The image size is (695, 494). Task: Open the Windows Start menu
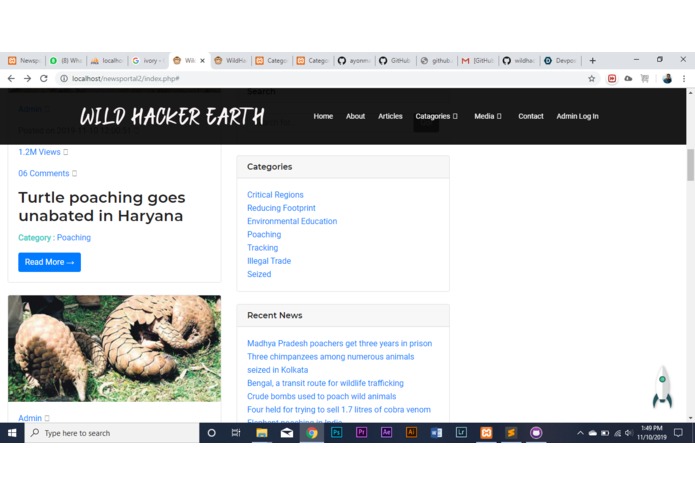click(12, 433)
